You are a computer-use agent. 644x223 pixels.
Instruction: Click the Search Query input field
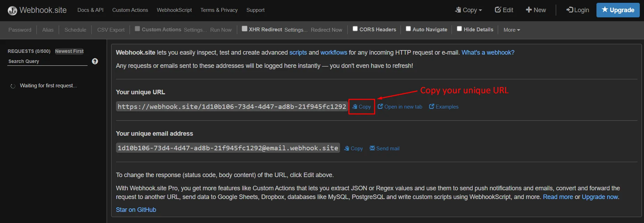click(x=47, y=61)
